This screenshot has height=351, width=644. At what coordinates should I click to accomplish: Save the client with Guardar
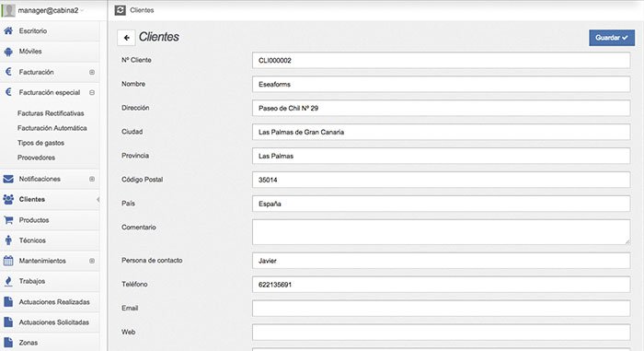pyautogui.click(x=612, y=38)
